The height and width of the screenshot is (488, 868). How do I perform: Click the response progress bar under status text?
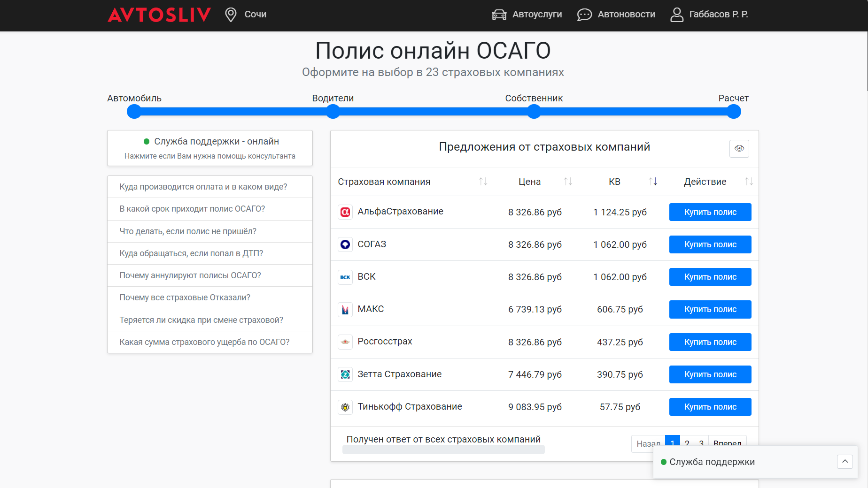(x=443, y=450)
